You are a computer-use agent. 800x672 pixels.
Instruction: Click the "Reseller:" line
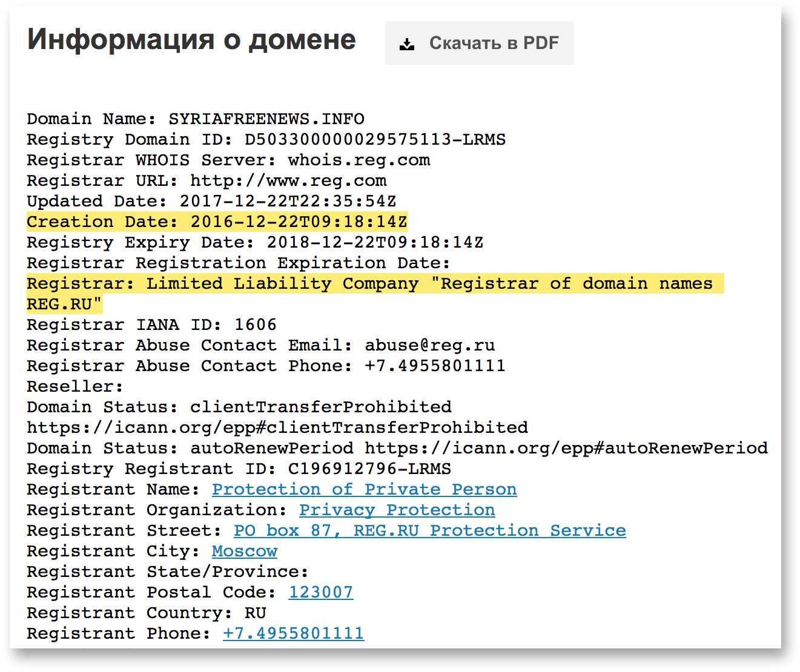[75, 386]
